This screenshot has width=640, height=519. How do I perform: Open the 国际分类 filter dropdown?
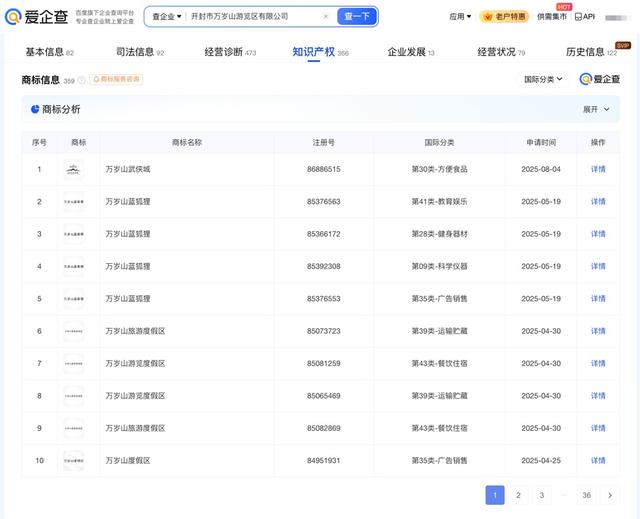[543, 79]
